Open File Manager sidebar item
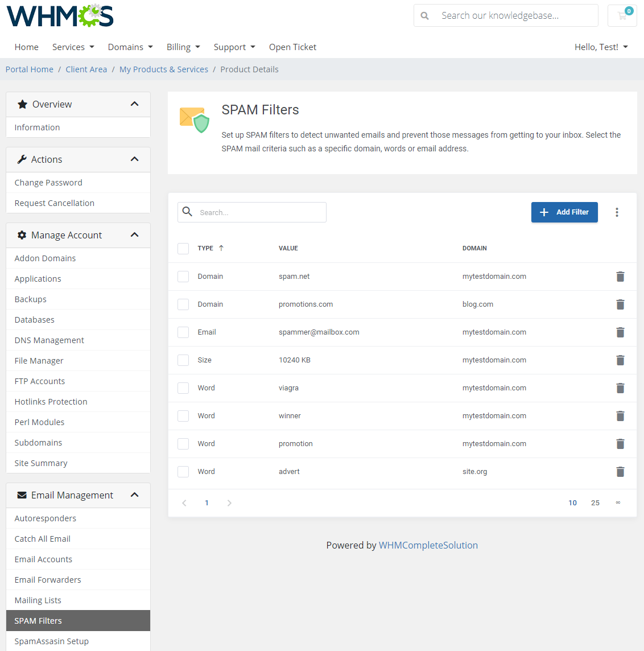Screen dimensions: 644x651 (78, 361)
